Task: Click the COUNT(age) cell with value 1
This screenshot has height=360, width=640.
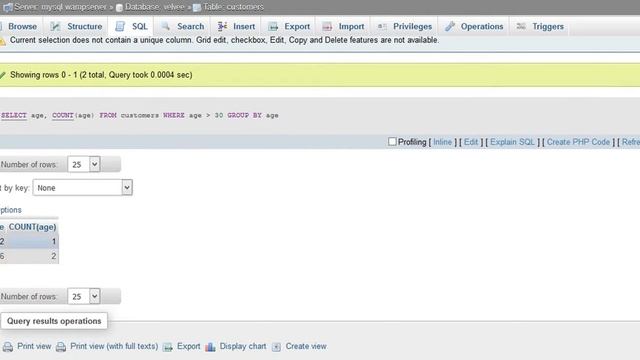Action: (33, 242)
